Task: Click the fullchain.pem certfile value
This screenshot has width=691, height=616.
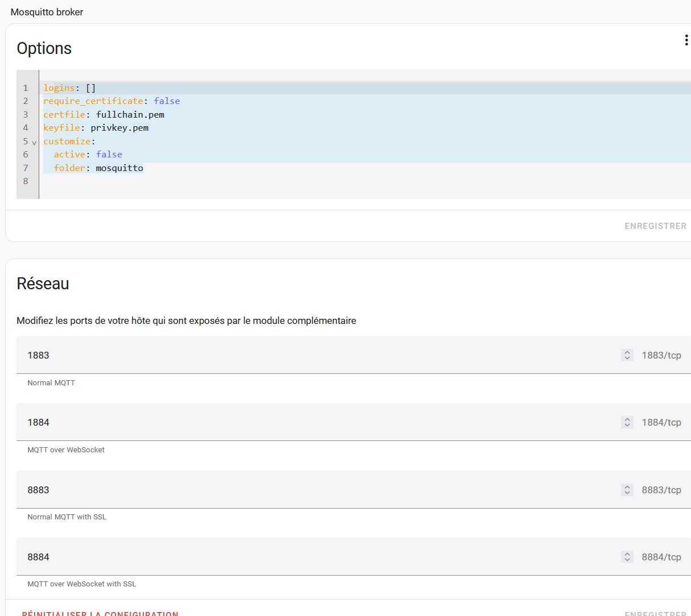Action: point(130,115)
